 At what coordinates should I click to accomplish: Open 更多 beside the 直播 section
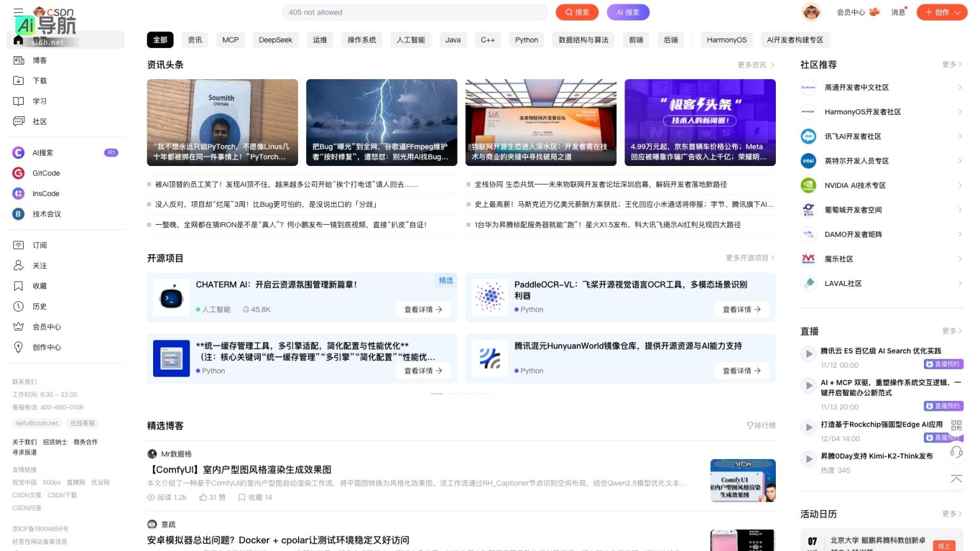coord(951,331)
